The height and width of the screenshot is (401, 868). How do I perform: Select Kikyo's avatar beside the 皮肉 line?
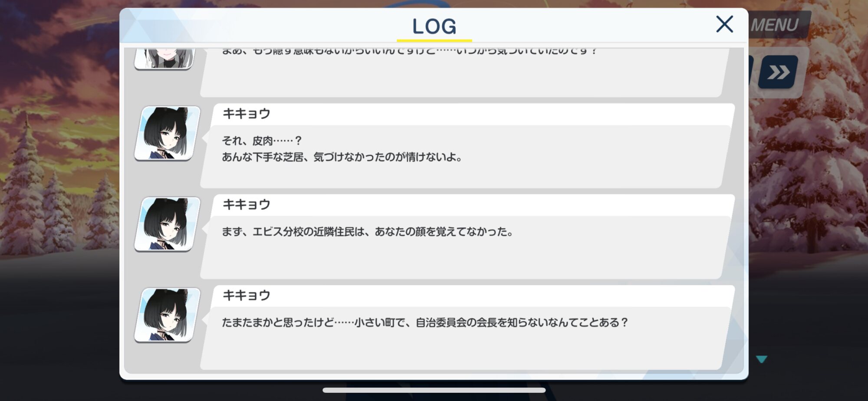pyautogui.click(x=168, y=133)
